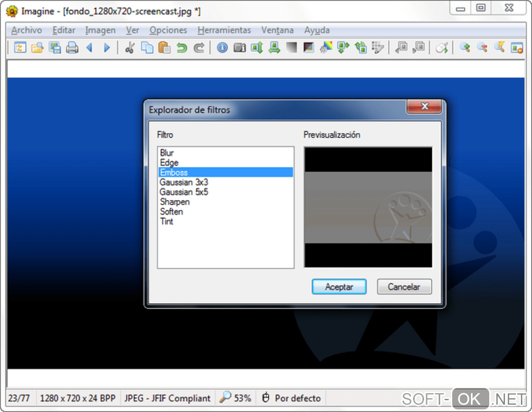Click the first gray frame navigation icon
The image size is (532, 412).
(402, 48)
